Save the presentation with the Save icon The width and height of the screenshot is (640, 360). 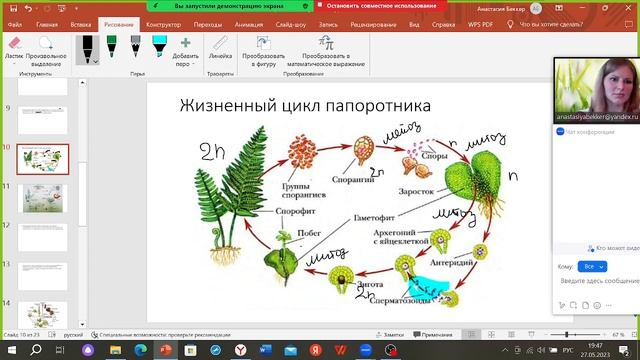pyautogui.click(x=13, y=8)
